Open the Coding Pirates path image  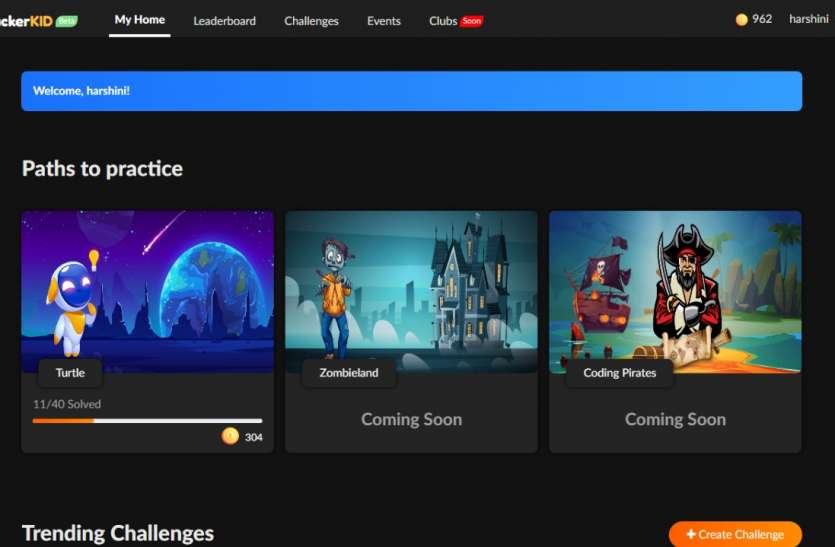click(x=675, y=291)
